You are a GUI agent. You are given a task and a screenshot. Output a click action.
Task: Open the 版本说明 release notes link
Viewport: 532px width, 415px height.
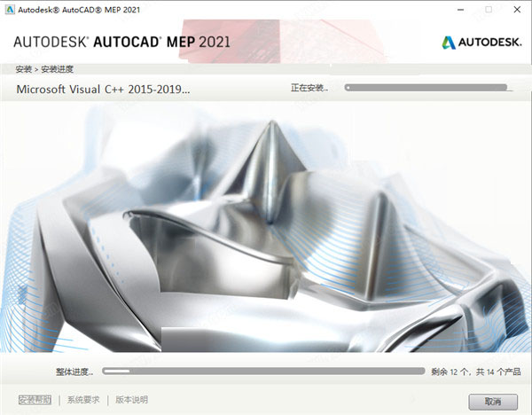pyautogui.click(x=131, y=400)
